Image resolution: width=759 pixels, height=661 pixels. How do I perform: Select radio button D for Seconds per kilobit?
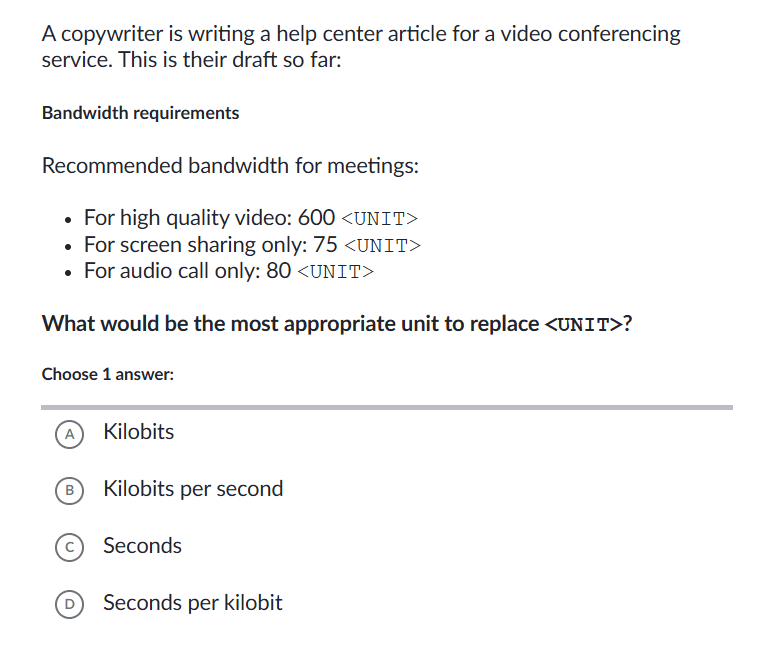pos(69,604)
